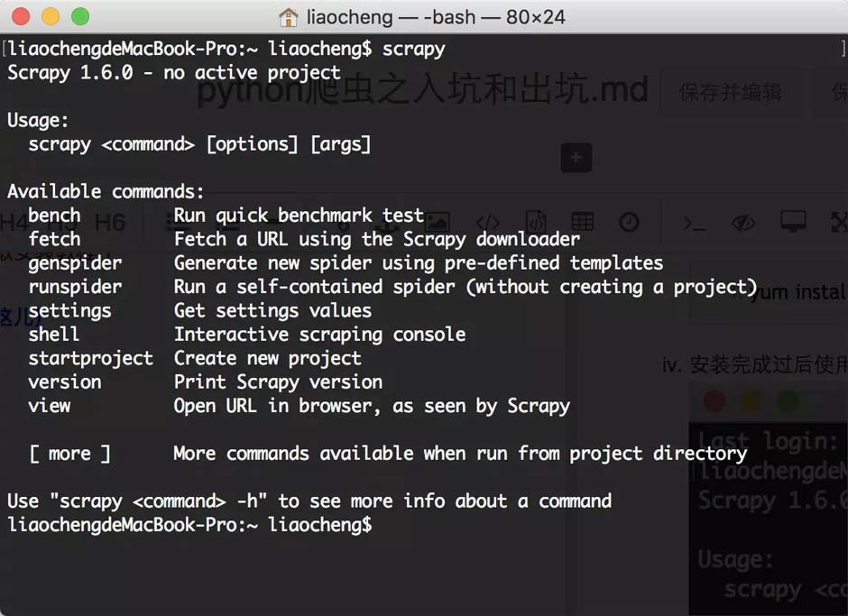Click the image insert icon behind terminal
The width and height of the screenshot is (848, 616).
pos(437,222)
